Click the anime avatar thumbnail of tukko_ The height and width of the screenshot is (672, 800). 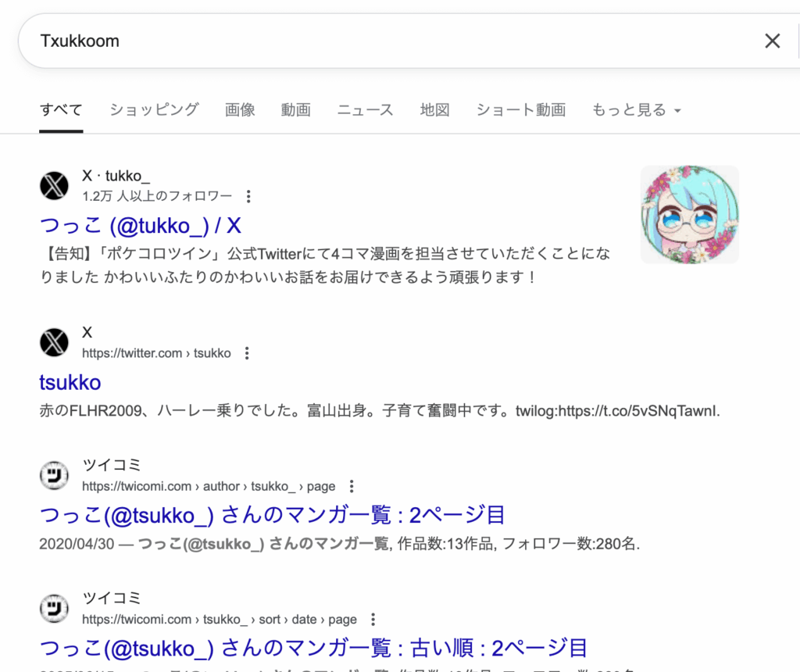pos(690,214)
